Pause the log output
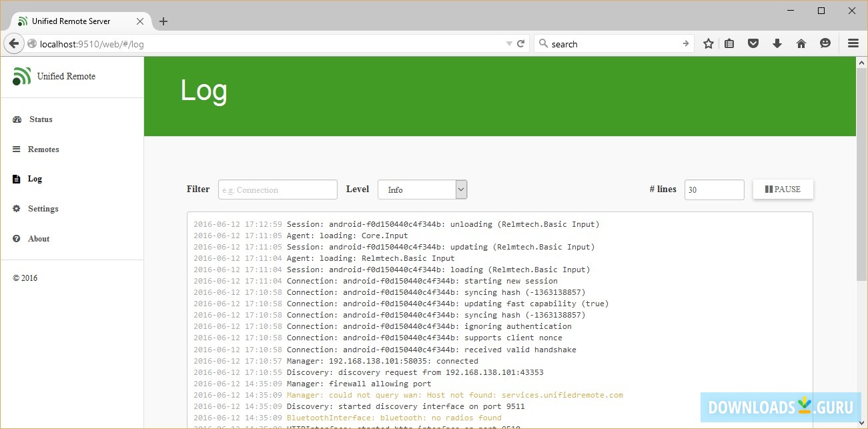This screenshot has width=868, height=429. [x=783, y=189]
